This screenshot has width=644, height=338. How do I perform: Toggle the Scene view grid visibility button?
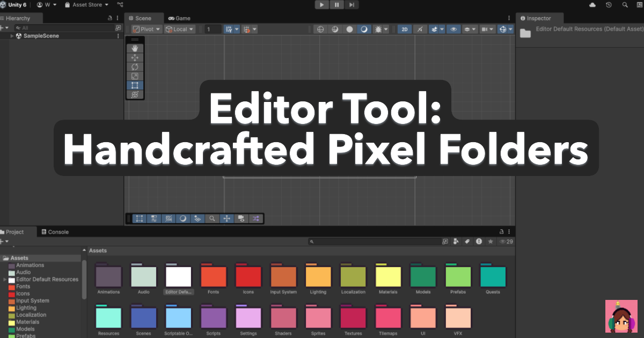[229, 30]
